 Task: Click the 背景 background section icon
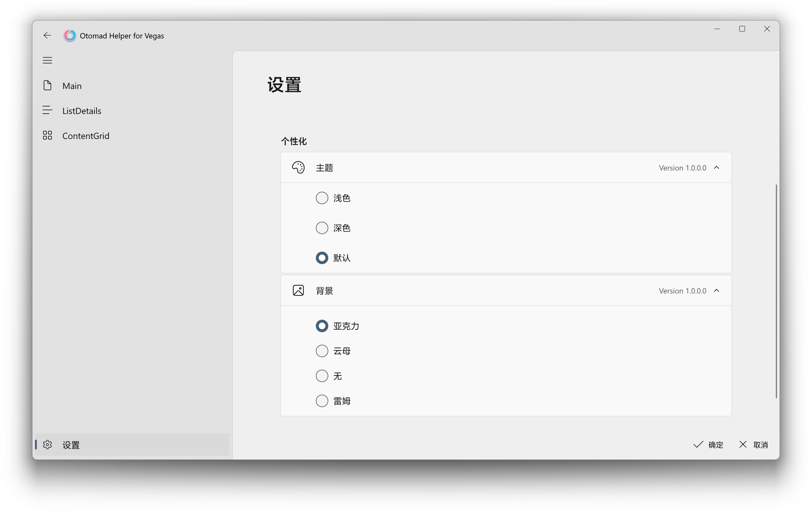[298, 290]
